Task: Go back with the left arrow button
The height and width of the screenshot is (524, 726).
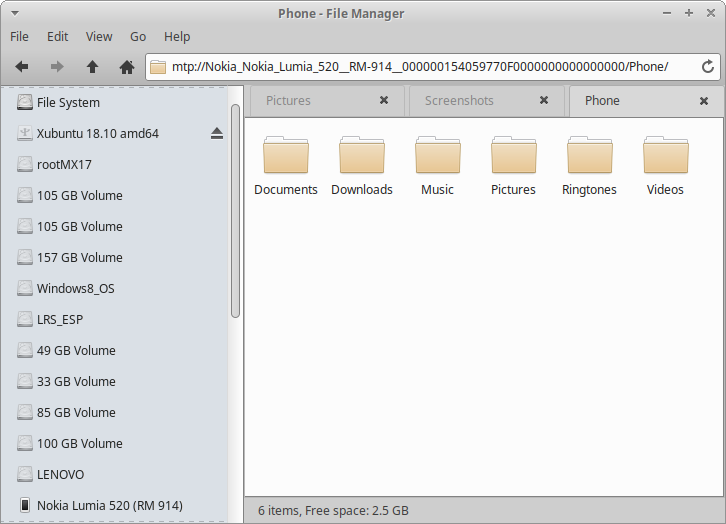Action: point(22,67)
